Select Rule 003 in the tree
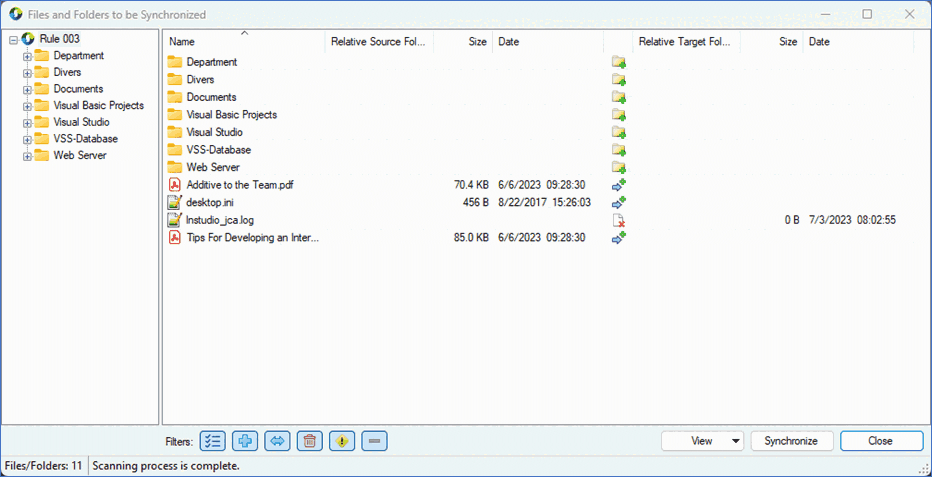Image resolution: width=932 pixels, height=477 pixels. click(x=59, y=39)
